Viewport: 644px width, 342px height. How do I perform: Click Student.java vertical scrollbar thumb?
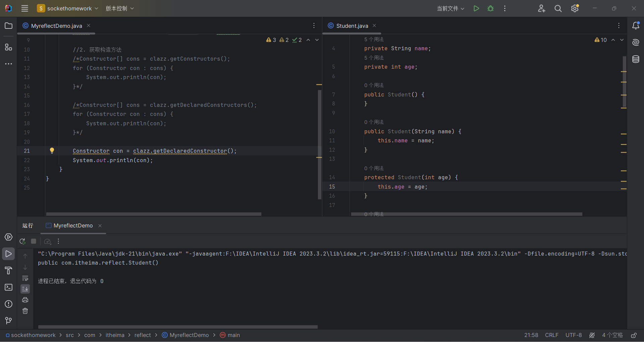[x=625, y=81]
